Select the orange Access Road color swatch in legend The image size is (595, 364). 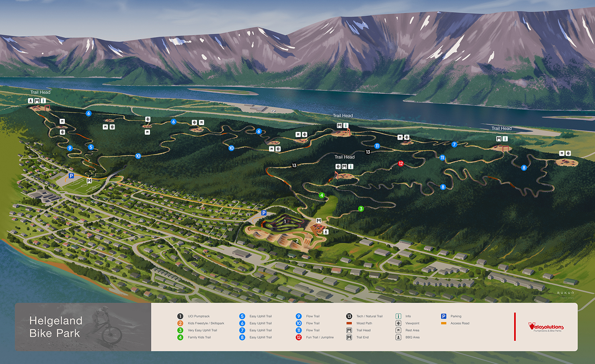click(x=444, y=323)
